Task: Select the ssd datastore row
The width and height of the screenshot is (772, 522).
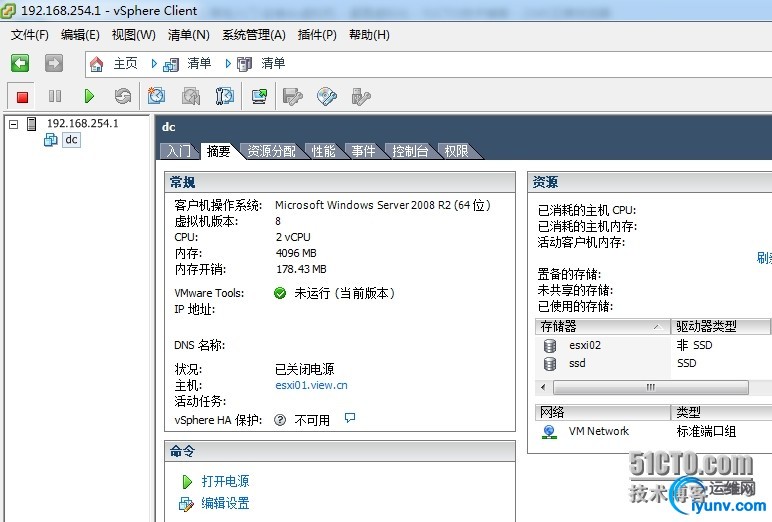Action: coord(652,364)
